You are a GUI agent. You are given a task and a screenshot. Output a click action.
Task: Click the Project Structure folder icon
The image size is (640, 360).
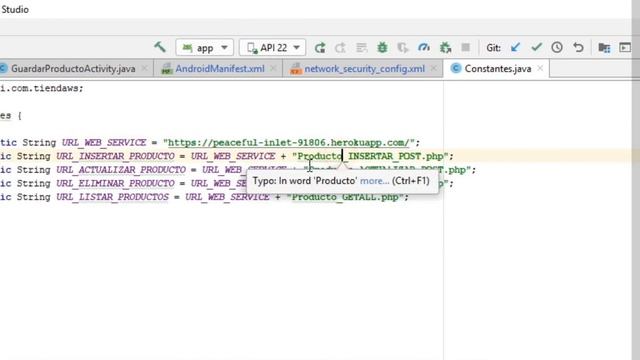(x=604, y=48)
